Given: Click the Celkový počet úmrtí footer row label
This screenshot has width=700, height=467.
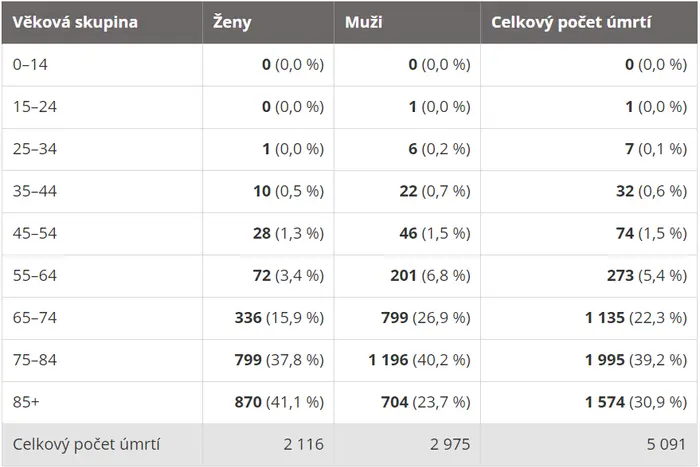Looking at the screenshot, I should 86,444.
